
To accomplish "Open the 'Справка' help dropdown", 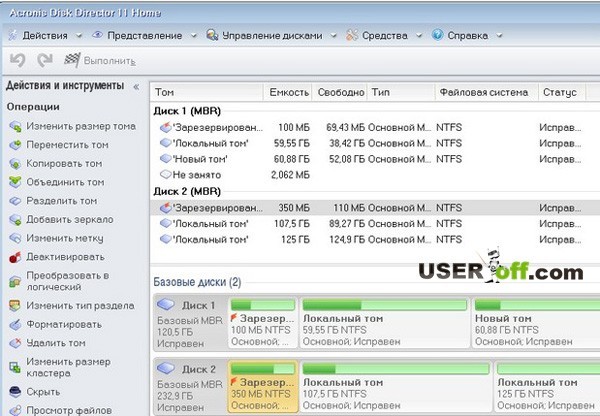I will [467, 35].
